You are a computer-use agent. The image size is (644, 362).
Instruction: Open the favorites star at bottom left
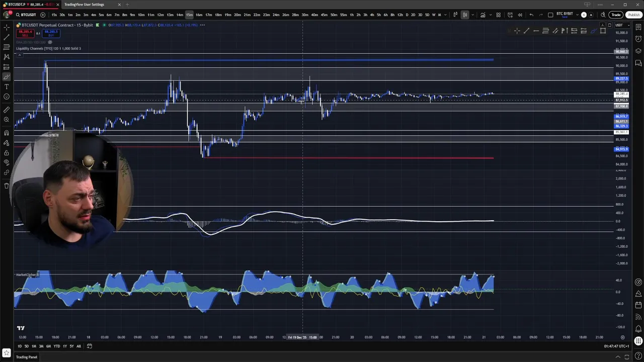pos(6,353)
